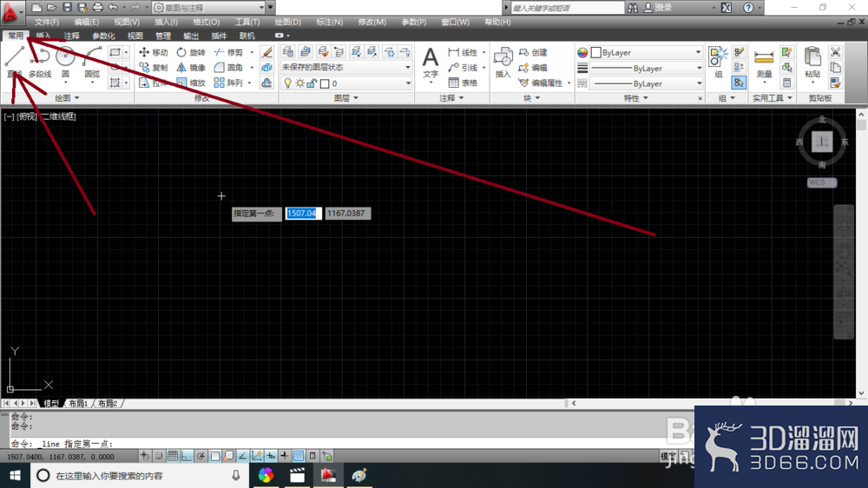Click the Erase pencil-eraser icon
Screen dimensions: 868x488
coord(266,52)
